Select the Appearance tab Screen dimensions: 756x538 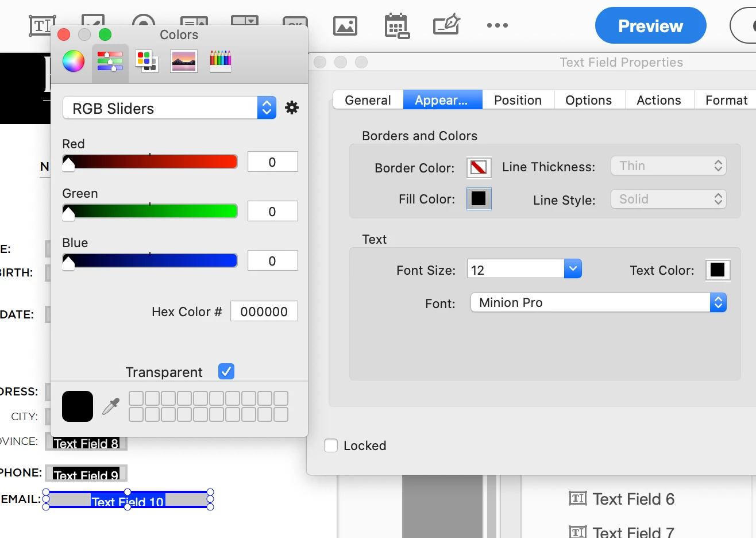tap(442, 100)
